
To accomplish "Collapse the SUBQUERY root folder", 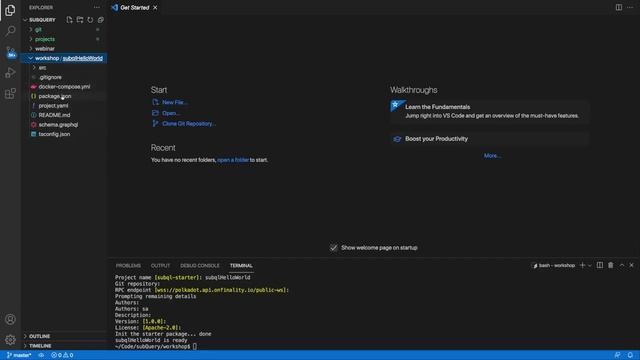I will pyautogui.click(x=25, y=20).
